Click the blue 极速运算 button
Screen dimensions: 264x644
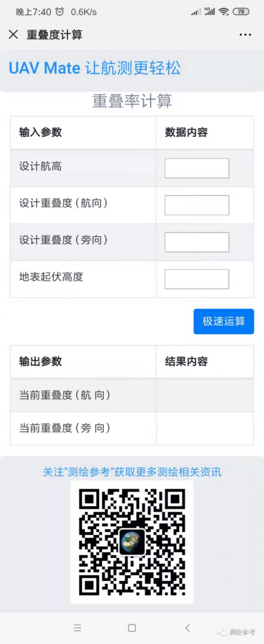(x=224, y=321)
